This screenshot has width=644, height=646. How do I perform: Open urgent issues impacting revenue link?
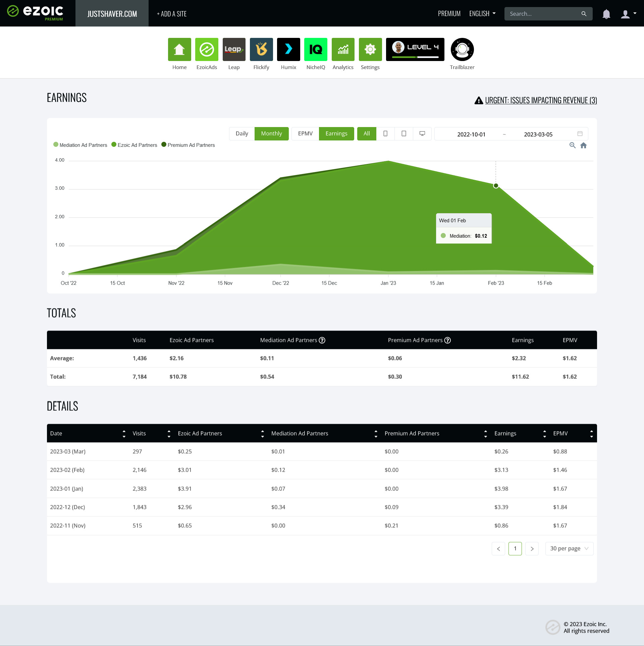[x=541, y=100]
